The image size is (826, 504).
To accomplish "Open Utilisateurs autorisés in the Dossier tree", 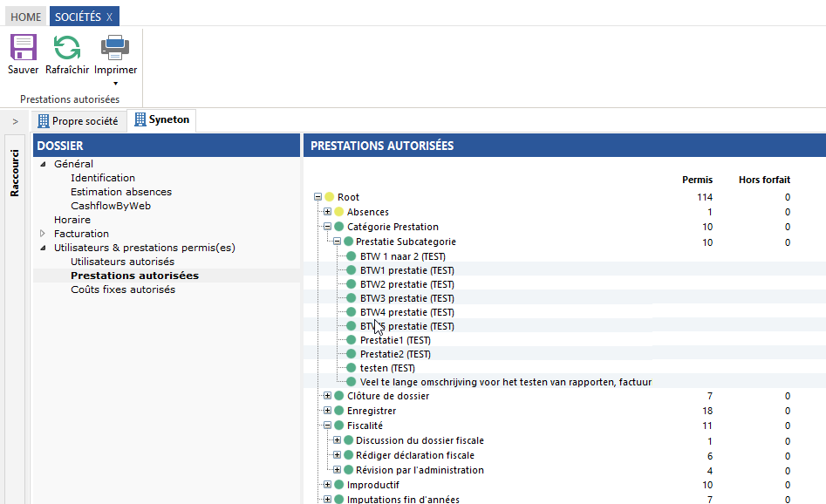I will (x=122, y=262).
